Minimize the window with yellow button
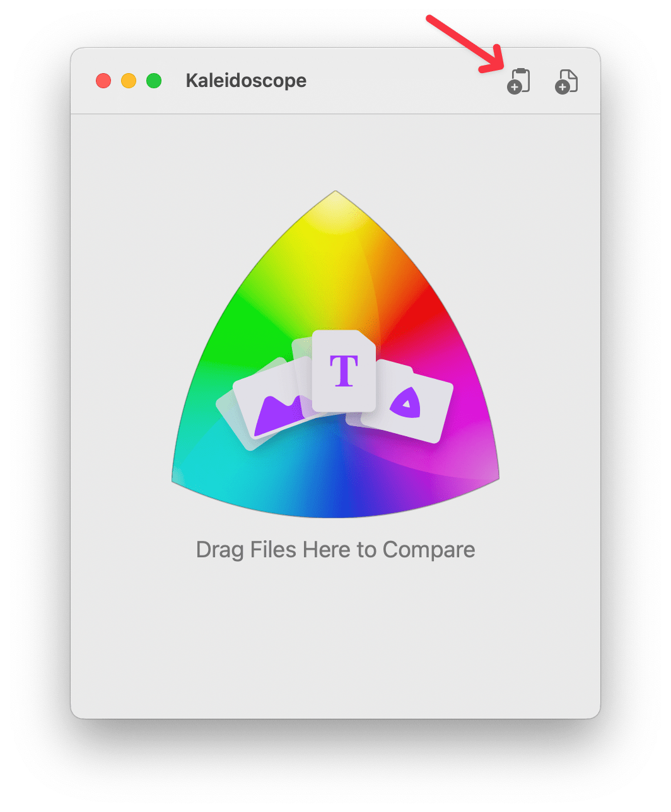Viewport: 671px width, 812px height. point(129,81)
